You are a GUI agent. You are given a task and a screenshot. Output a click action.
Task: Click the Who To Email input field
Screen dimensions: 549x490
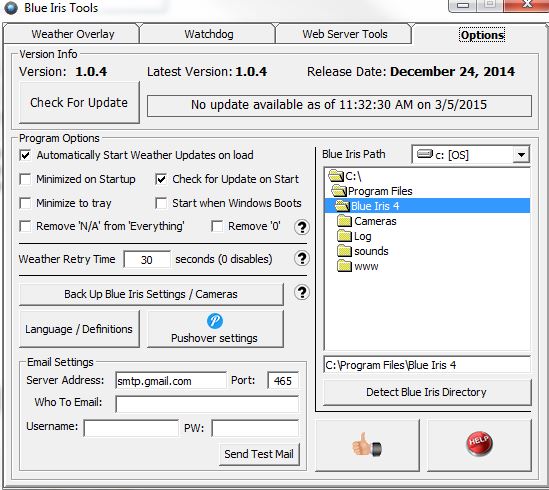coord(207,404)
